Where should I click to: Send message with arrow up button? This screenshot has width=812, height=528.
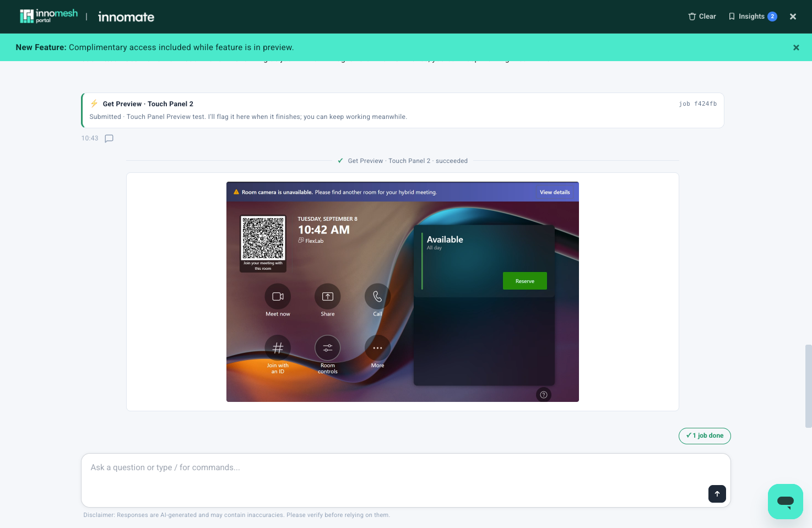pos(717,494)
